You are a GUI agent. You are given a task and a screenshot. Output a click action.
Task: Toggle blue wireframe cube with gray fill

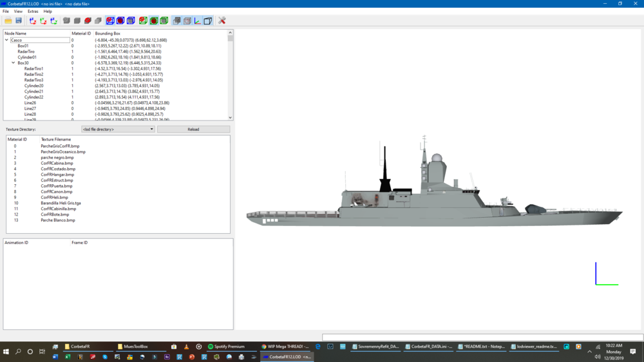(131, 21)
